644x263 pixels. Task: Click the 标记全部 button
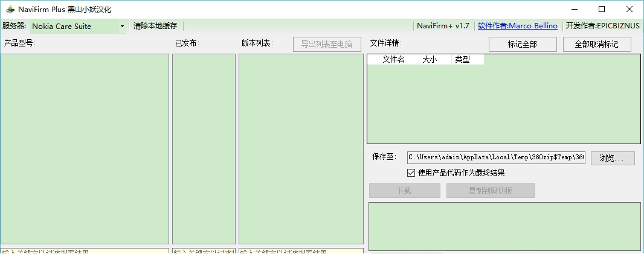tap(523, 44)
